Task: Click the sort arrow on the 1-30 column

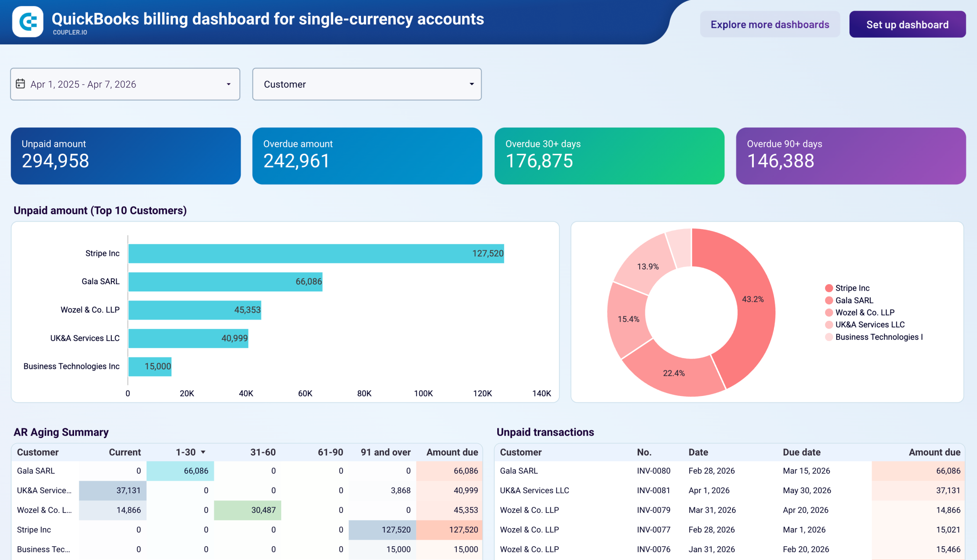Action: 203,452
